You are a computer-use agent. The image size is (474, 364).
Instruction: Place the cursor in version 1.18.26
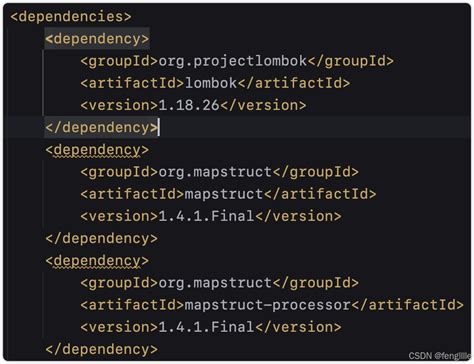point(189,105)
